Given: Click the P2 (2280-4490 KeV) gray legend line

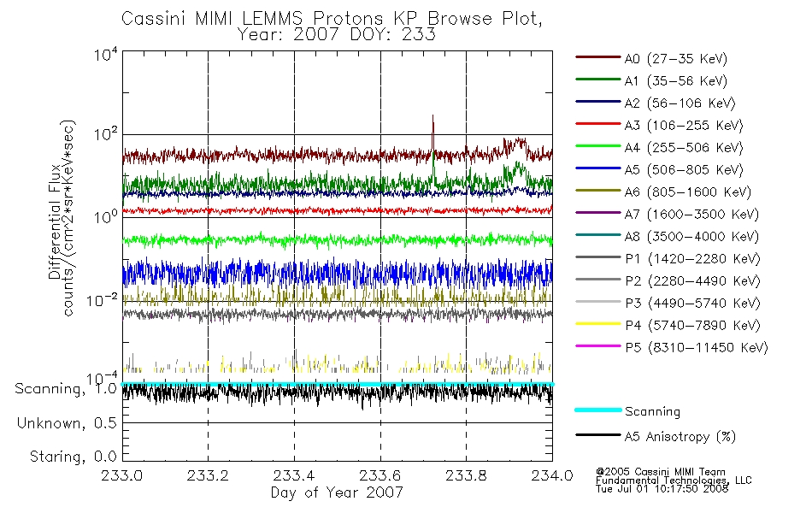Looking at the screenshot, I should (598, 280).
